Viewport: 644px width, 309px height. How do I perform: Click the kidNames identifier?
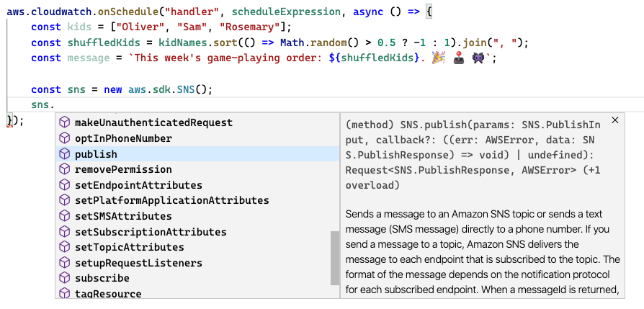click(x=183, y=42)
